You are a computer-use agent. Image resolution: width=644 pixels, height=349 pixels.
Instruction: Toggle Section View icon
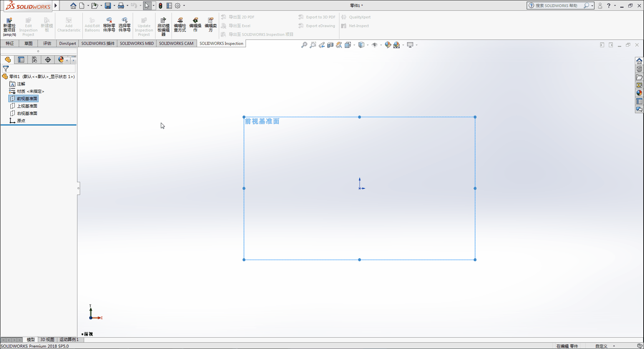pos(330,45)
